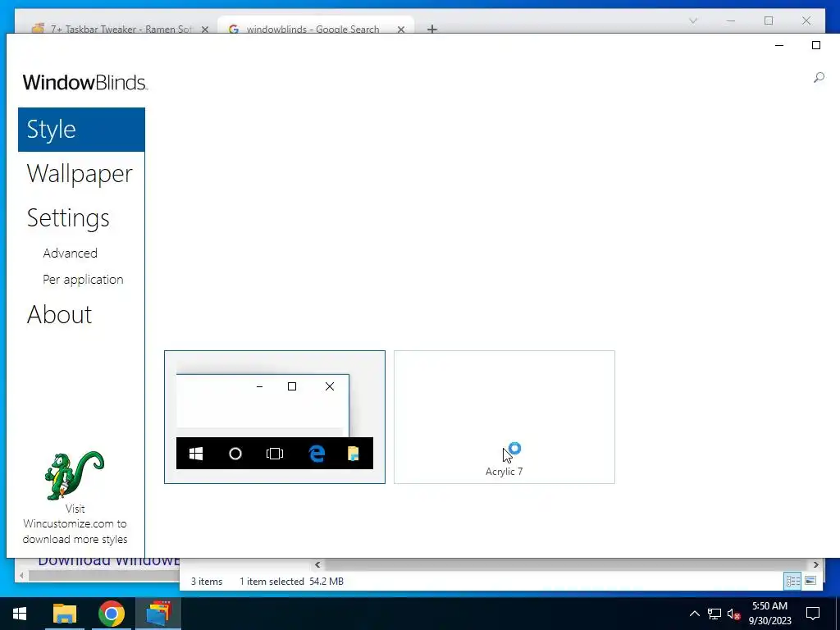Close the windowblinds Google Search tab
The height and width of the screenshot is (630, 840).
point(400,30)
